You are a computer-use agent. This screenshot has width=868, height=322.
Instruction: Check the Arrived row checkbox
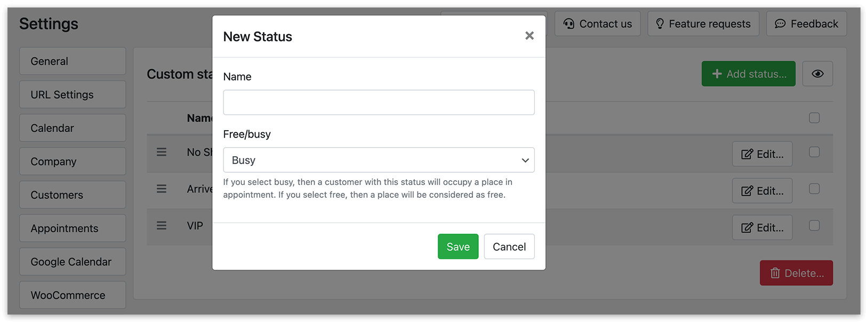[x=814, y=189]
